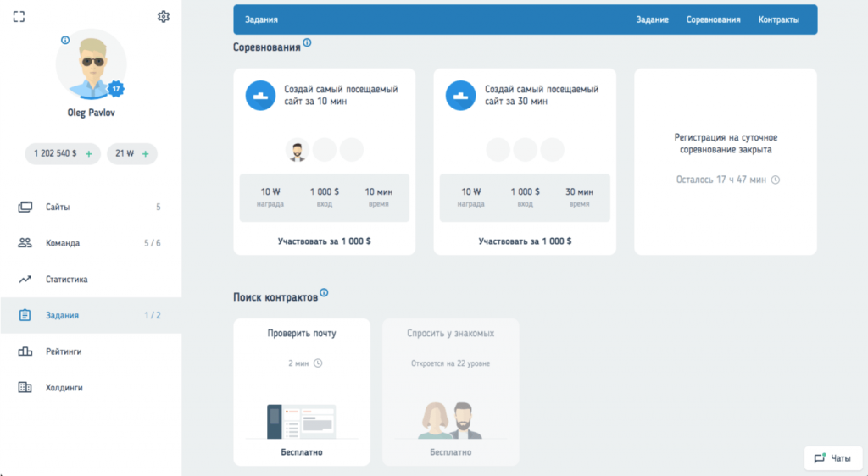Open Холдинги from the sidebar
This screenshot has width=868, height=476.
[64, 388]
